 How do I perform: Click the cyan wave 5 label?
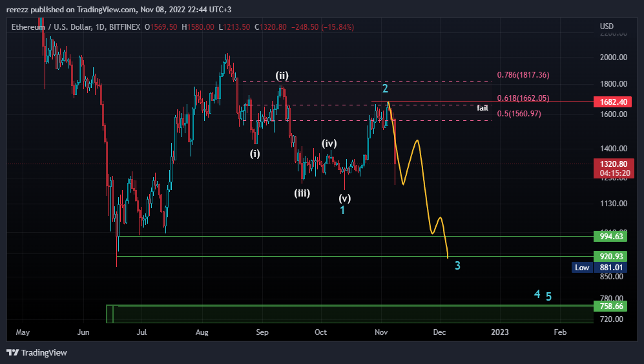click(548, 296)
